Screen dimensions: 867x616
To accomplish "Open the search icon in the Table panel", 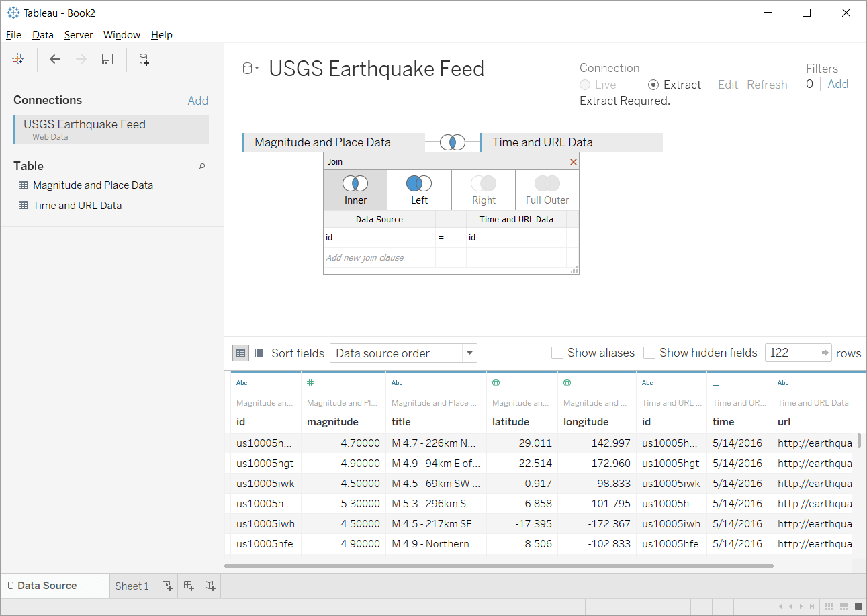I will tap(201, 165).
